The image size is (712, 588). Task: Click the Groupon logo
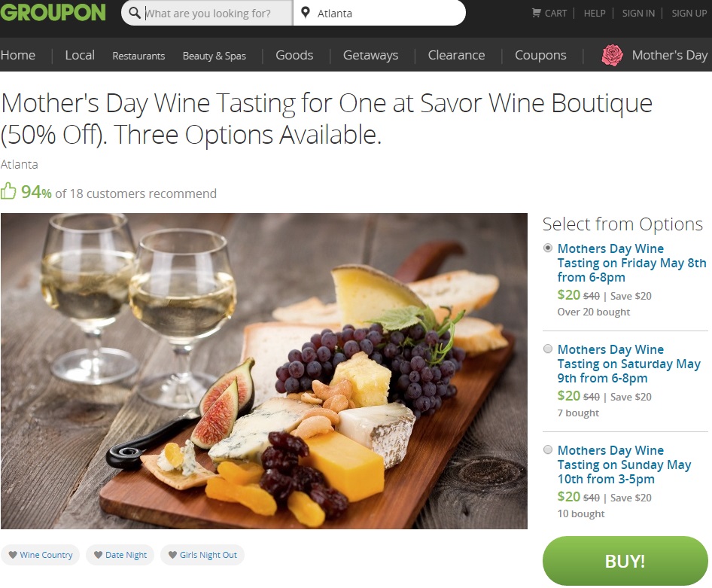pyautogui.click(x=53, y=13)
